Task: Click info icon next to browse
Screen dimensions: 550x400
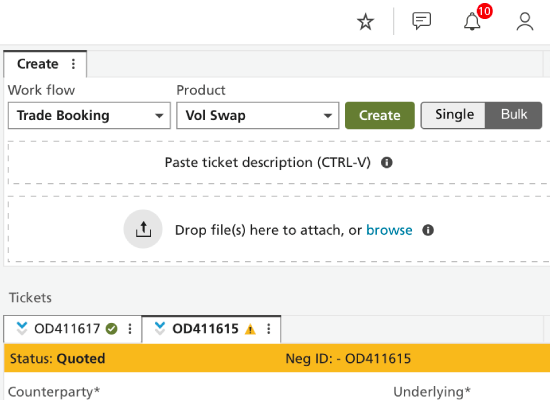Action: [x=428, y=230]
